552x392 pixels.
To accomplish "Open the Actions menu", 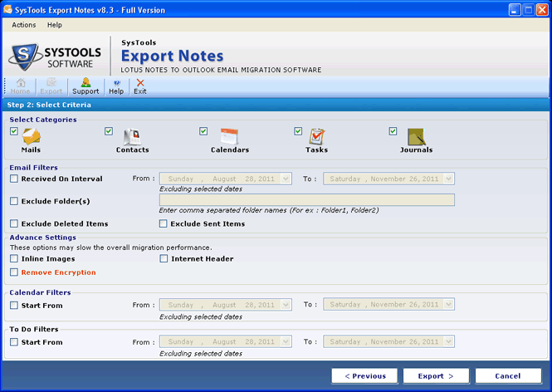I will pyautogui.click(x=24, y=25).
